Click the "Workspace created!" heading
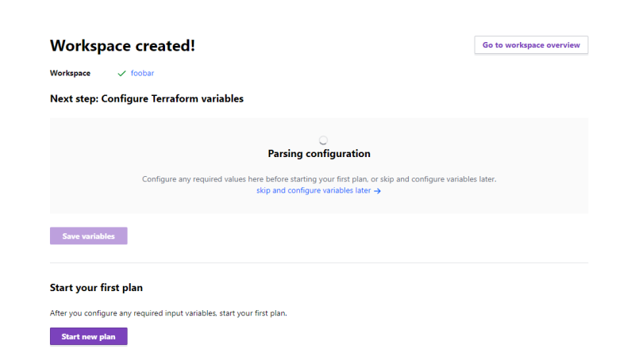Screen dimensions: 635x364 [x=122, y=46]
